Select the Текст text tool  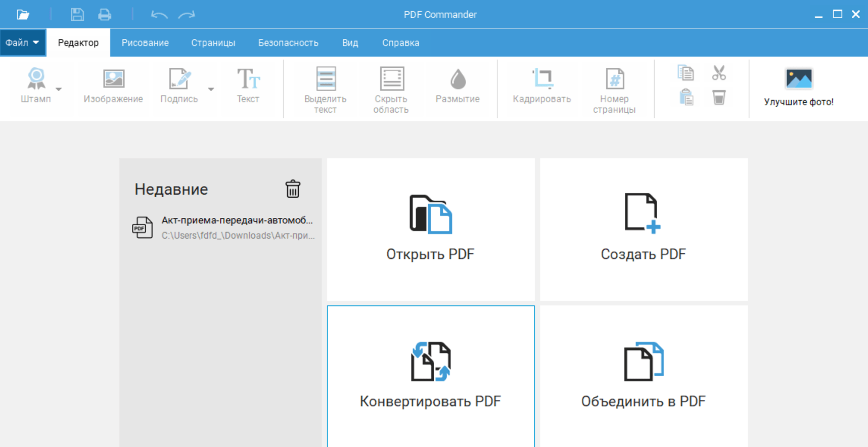[248, 85]
